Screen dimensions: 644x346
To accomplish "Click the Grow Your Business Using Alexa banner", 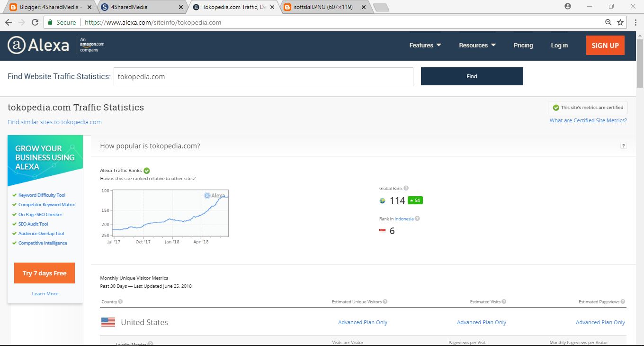I will [x=45, y=160].
